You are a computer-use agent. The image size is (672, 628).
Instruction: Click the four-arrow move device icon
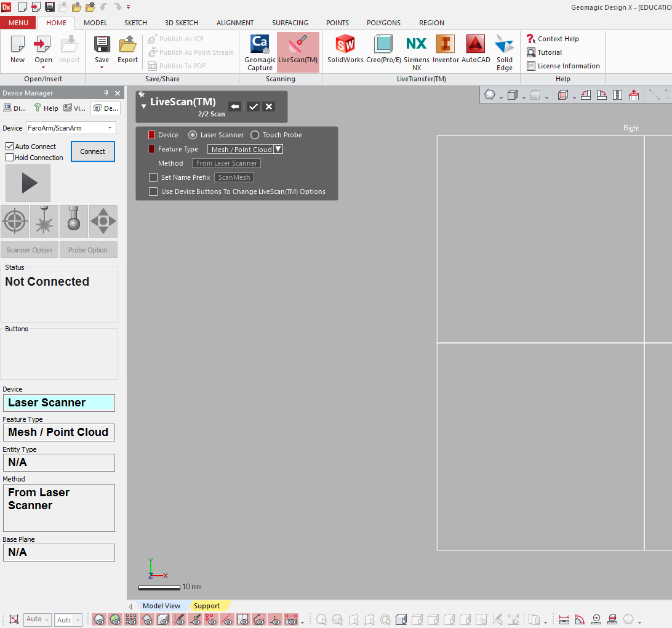coord(103,221)
